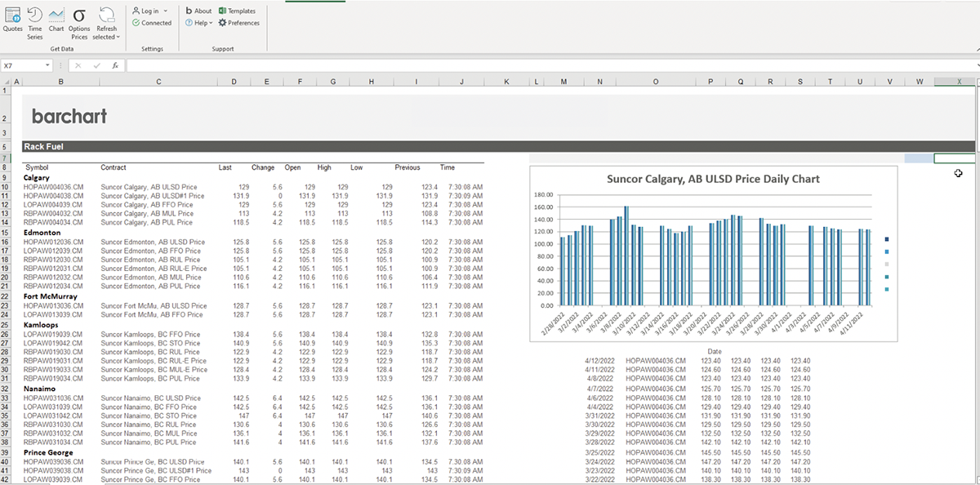Open the Quotes tool in the ribbon
This screenshot has height=485, width=980.
point(12,20)
